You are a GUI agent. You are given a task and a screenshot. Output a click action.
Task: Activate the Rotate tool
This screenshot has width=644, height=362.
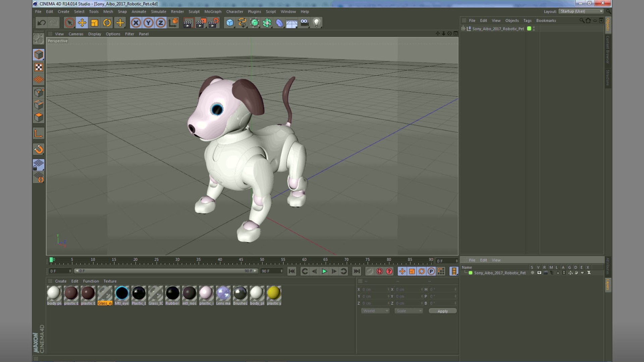pyautogui.click(x=107, y=23)
